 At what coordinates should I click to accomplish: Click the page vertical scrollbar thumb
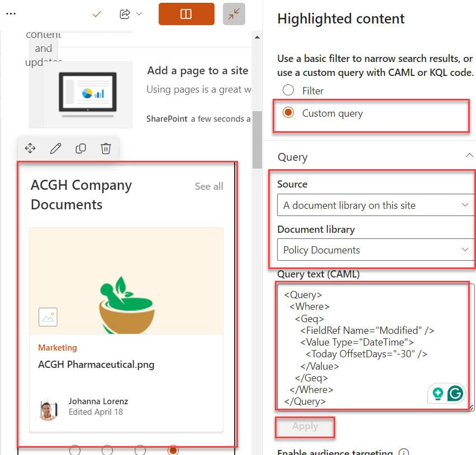click(257, 140)
